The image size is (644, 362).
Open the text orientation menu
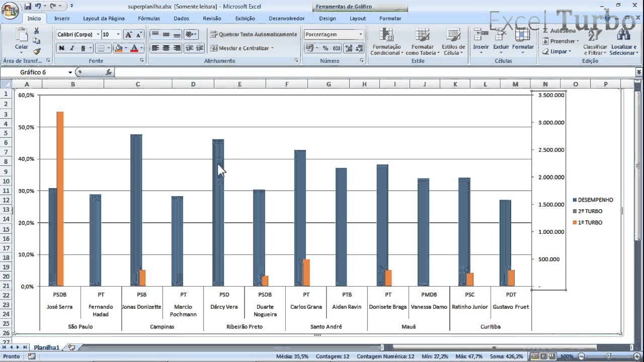(x=191, y=35)
